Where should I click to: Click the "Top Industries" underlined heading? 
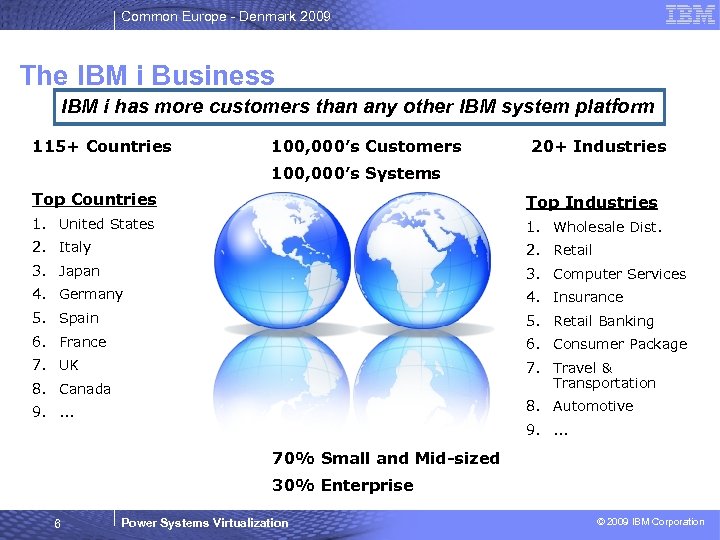(591, 202)
